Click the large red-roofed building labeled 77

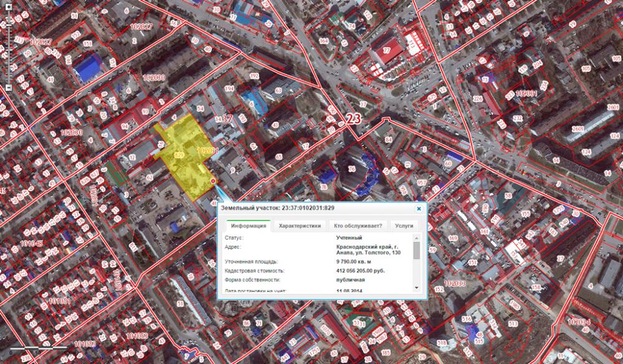386,51
